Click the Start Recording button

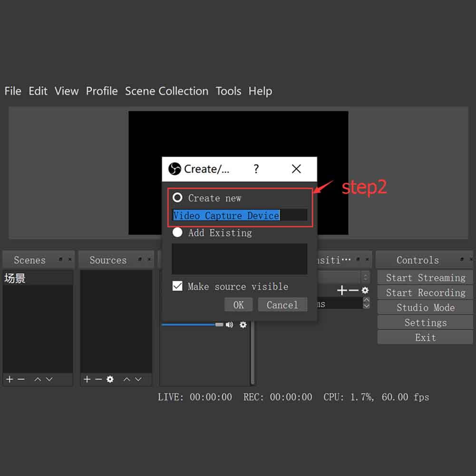425,292
